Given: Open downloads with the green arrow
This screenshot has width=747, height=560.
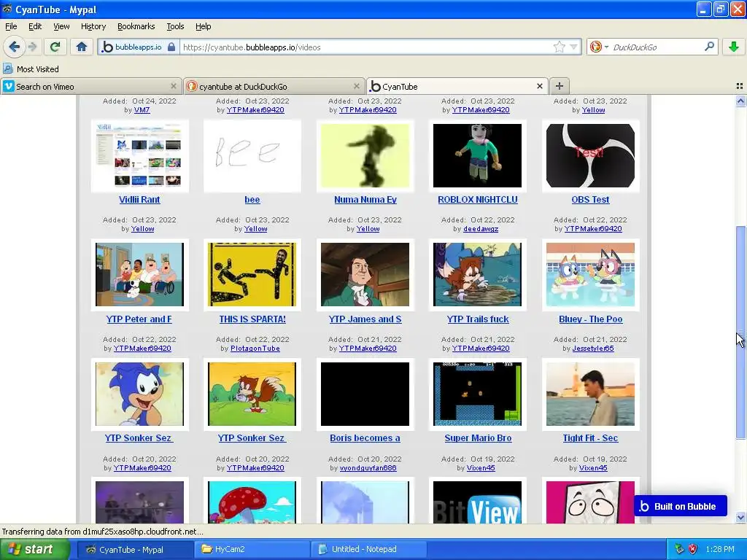Looking at the screenshot, I should click(x=734, y=47).
